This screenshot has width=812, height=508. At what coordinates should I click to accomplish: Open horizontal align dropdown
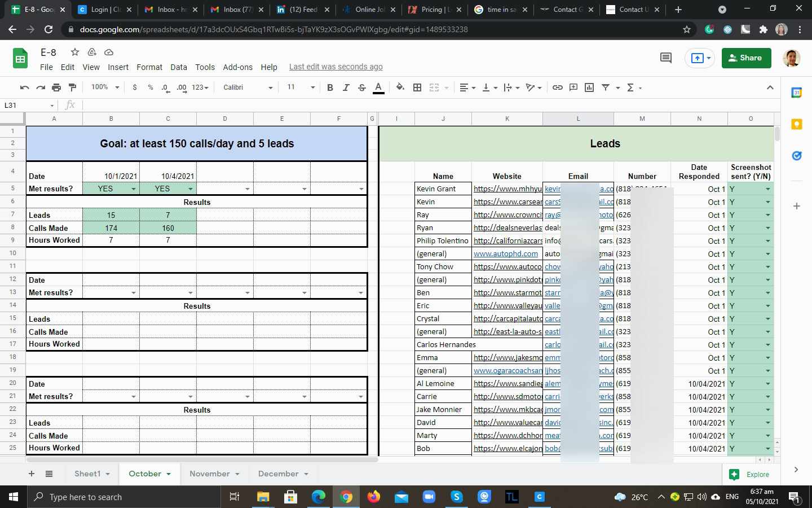coord(467,87)
